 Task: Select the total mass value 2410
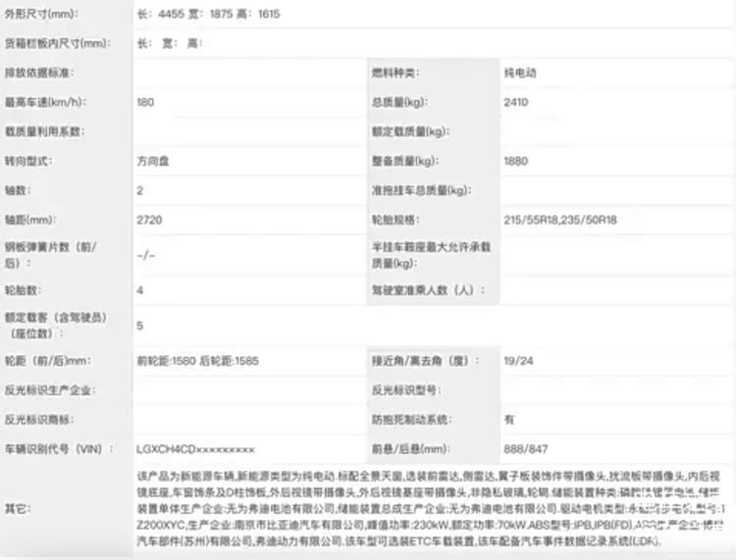point(516,102)
